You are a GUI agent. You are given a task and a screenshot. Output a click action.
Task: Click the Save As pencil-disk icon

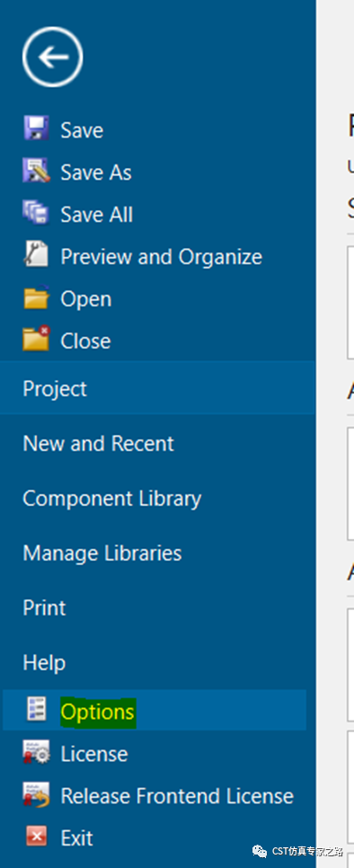37,171
